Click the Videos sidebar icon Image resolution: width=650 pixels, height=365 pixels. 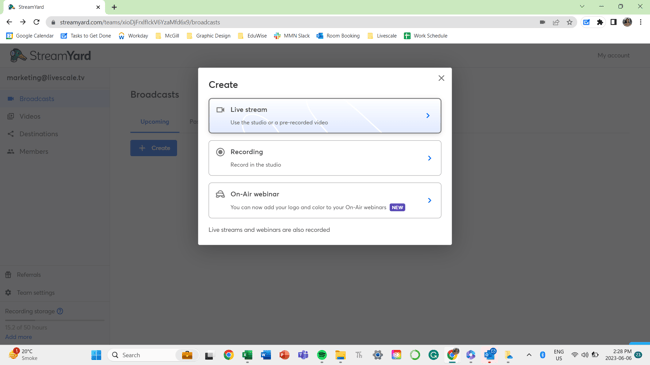point(11,117)
